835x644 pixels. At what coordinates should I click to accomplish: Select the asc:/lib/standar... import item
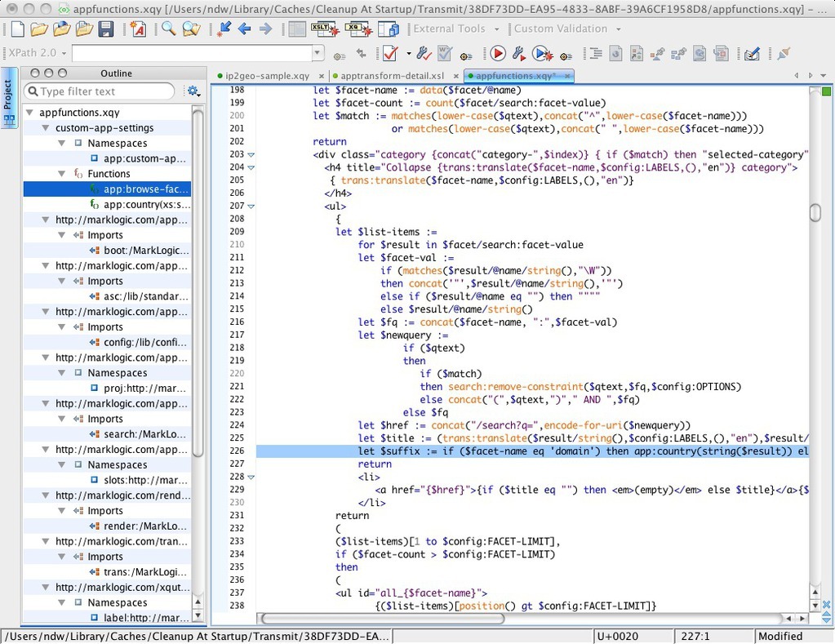[107, 296]
